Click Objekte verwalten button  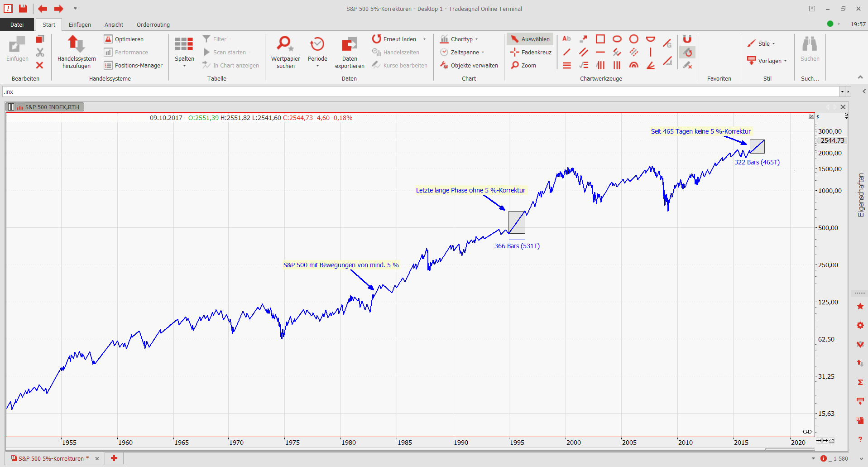tap(469, 65)
